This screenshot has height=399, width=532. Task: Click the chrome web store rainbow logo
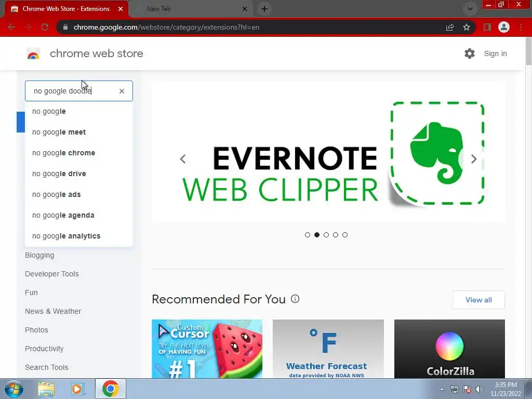33,54
